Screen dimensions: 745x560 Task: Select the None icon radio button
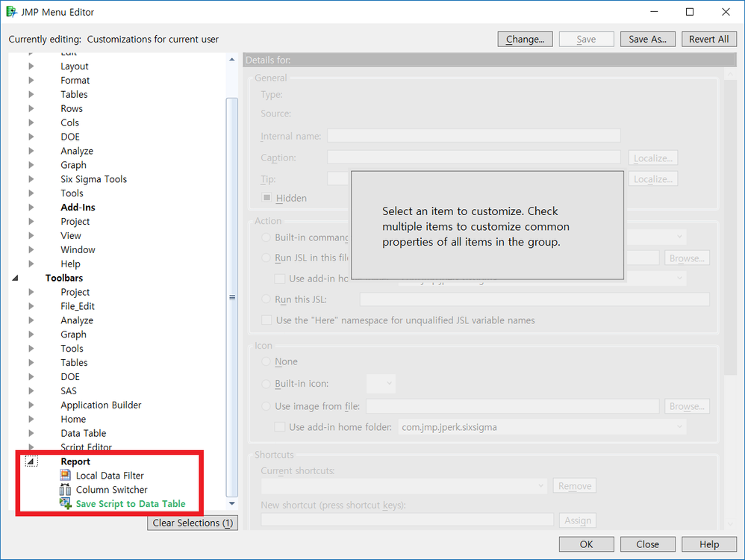point(266,362)
